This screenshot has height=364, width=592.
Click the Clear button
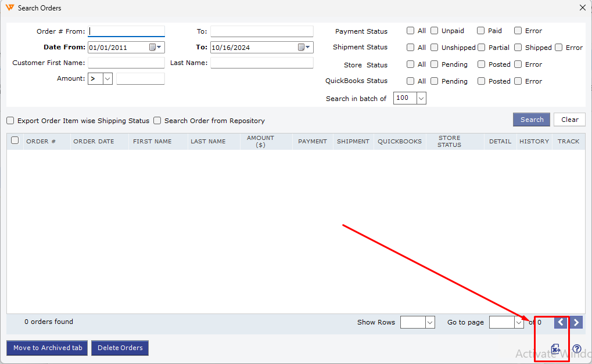click(569, 120)
